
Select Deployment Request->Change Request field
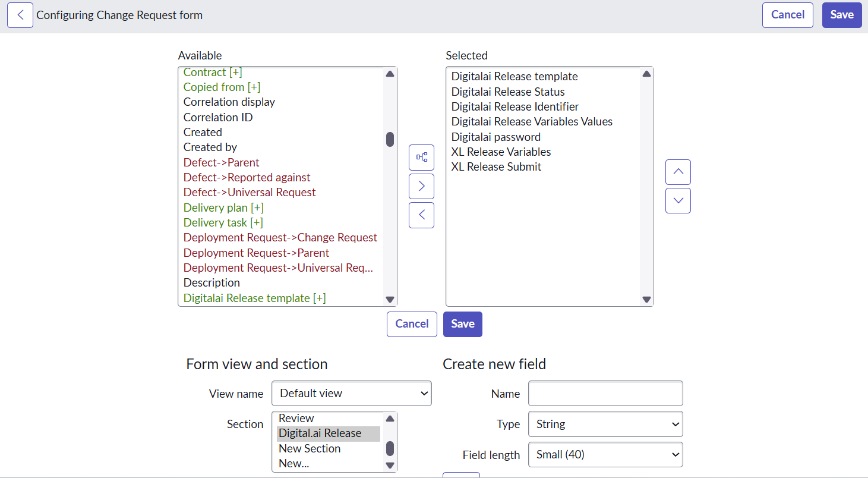[280, 237]
